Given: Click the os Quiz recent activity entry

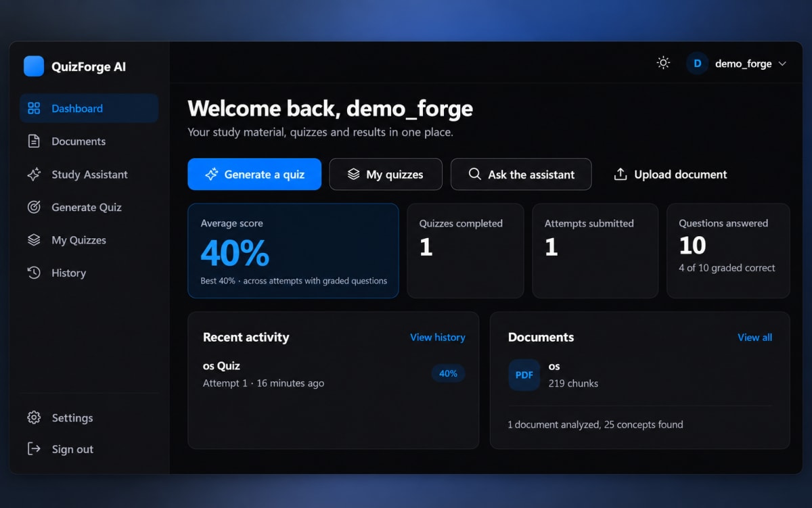Looking at the screenshot, I should (x=334, y=374).
